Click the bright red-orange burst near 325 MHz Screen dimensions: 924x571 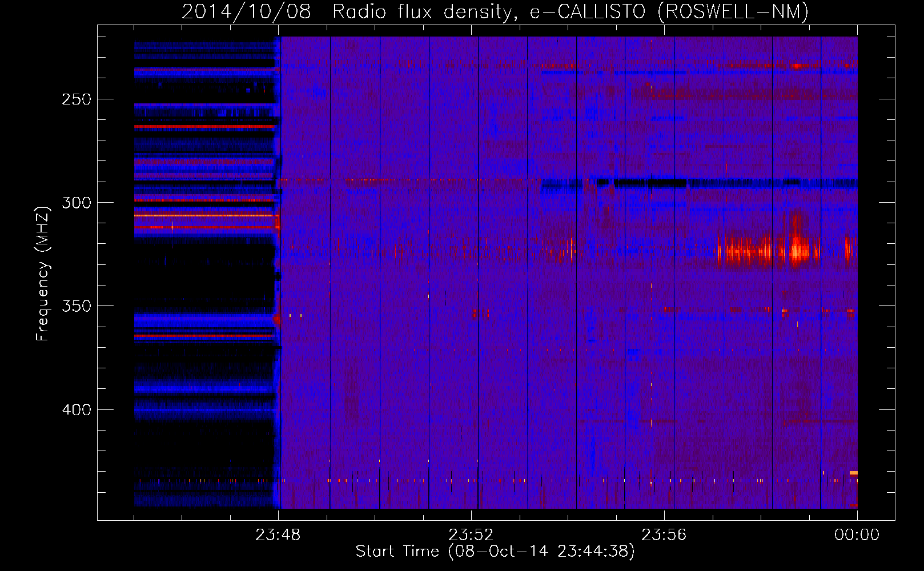point(768,250)
